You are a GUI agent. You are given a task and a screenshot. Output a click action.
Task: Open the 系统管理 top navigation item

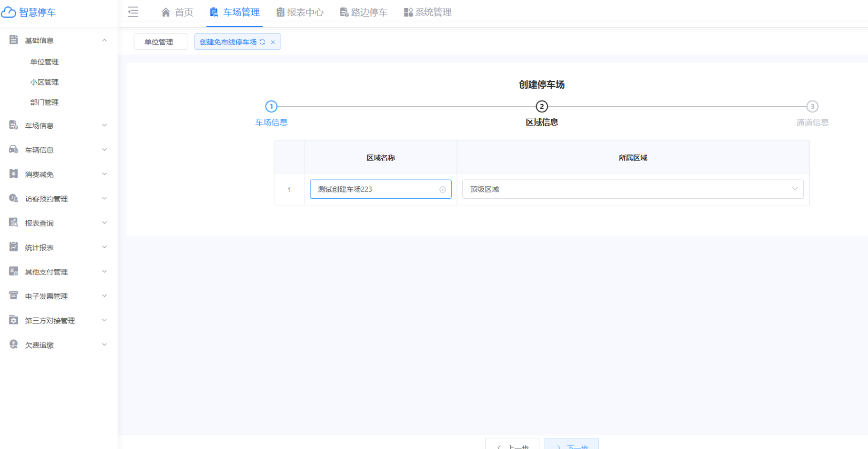pos(428,12)
